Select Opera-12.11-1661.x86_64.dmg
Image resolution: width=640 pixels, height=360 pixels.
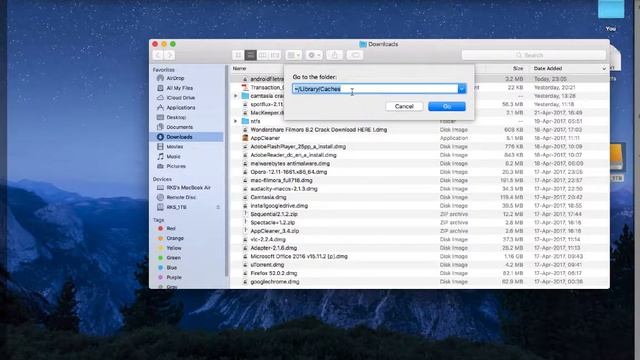click(x=420, y=172)
